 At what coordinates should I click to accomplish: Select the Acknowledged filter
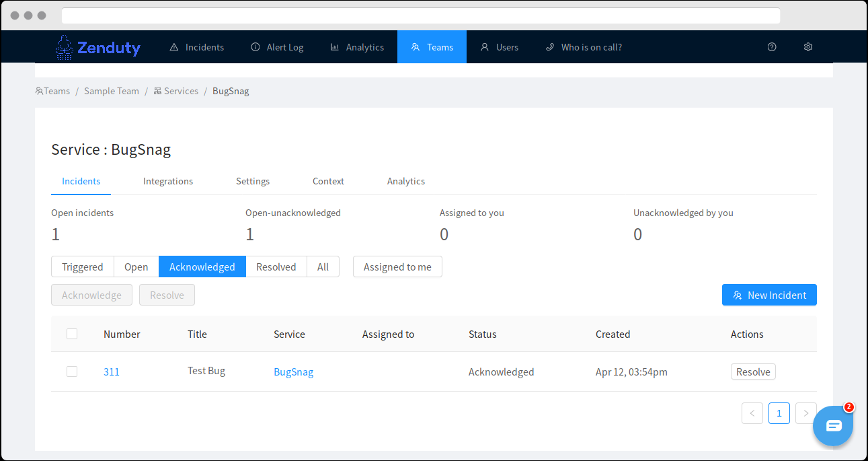coord(202,267)
